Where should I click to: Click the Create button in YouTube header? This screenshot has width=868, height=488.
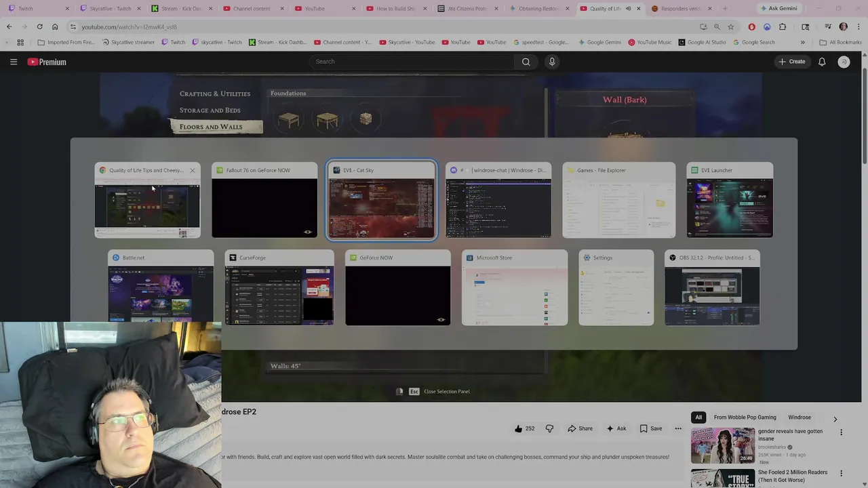[x=791, y=62]
